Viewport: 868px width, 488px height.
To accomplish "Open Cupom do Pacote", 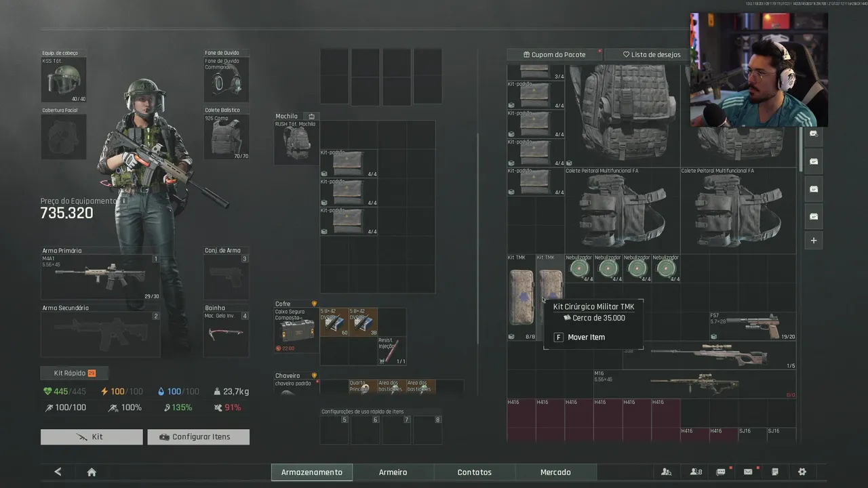I will click(x=555, y=54).
